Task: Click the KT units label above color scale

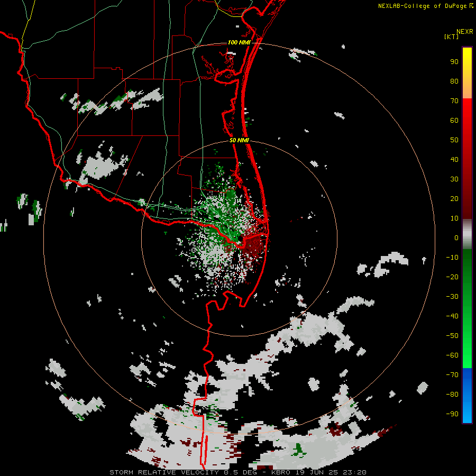Action: click(x=452, y=36)
